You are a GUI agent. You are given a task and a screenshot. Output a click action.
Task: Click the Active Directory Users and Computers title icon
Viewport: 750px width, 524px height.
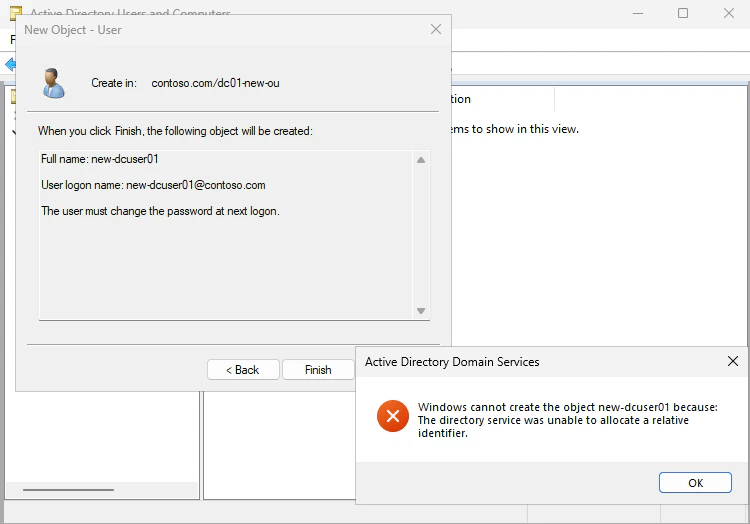coord(15,12)
